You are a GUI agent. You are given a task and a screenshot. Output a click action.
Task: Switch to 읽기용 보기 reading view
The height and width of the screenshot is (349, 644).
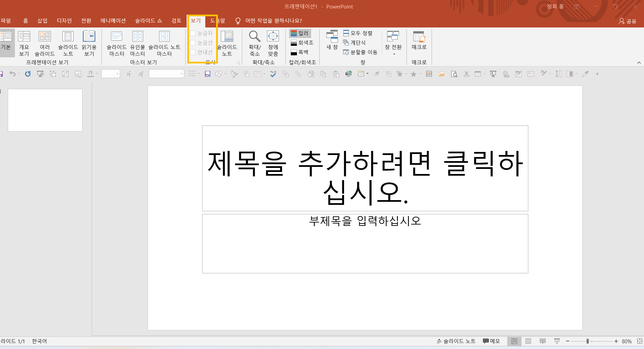click(x=89, y=43)
